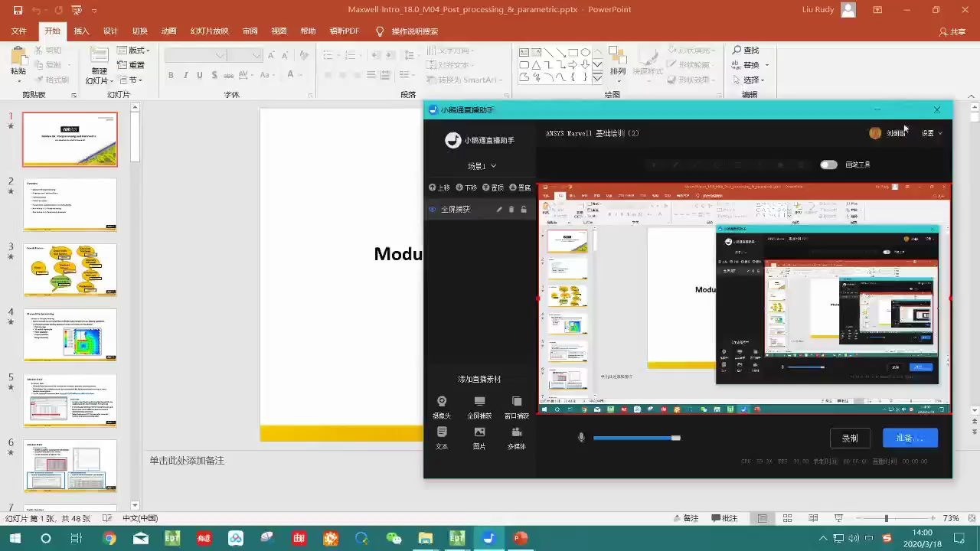The image size is (980, 551).
Task: Open the Insert (插入) tab
Action: [x=81, y=31]
